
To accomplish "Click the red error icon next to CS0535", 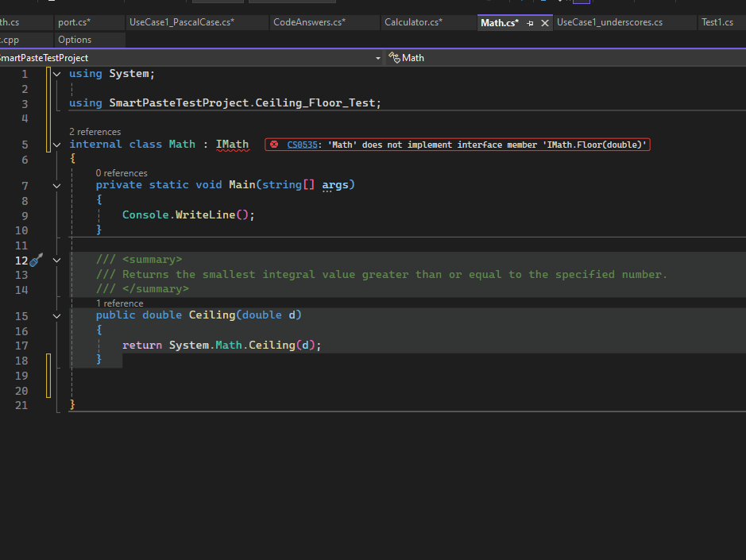I will pyautogui.click(x=273, y=145).
